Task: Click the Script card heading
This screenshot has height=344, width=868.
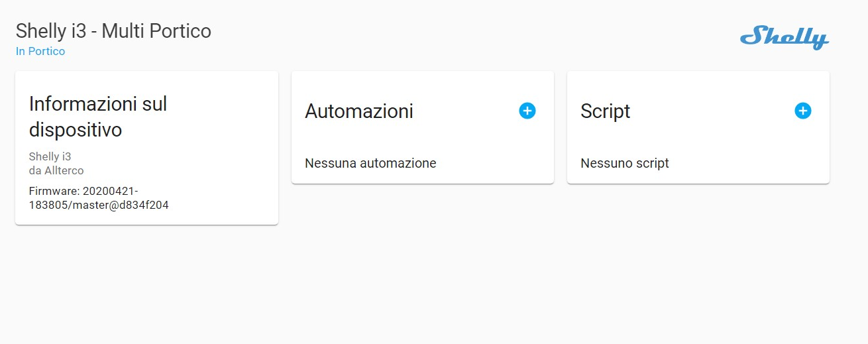Action: pos(606,111)
